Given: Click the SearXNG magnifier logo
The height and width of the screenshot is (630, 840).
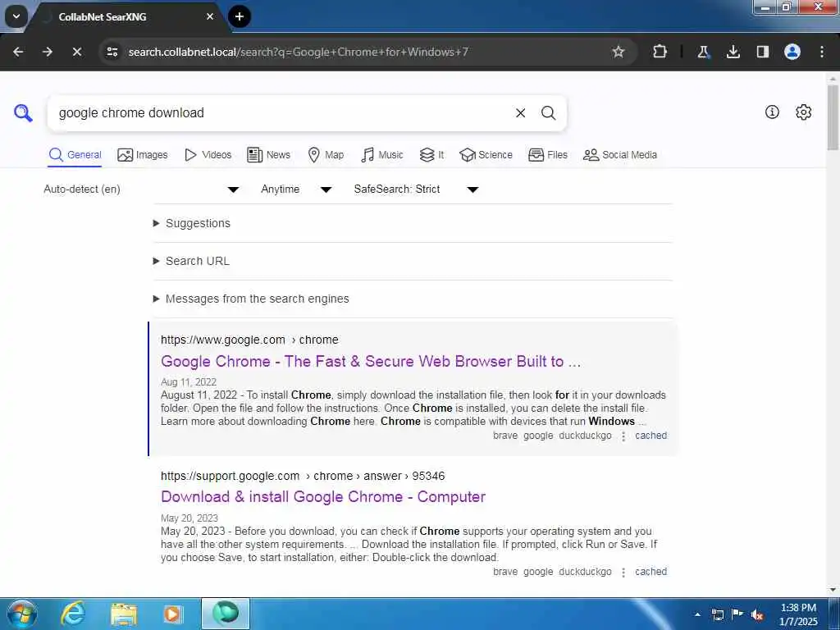Looking at the screenshot, I should point(23,113).
